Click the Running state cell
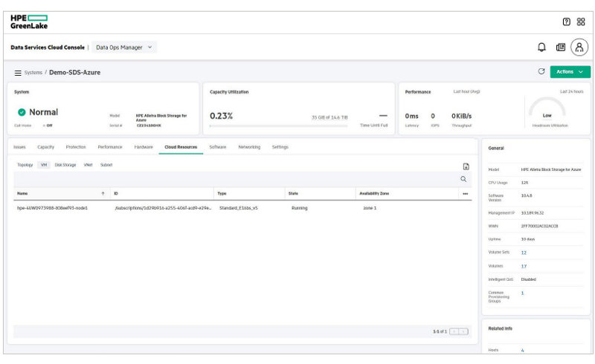Image resolution: width=595 pixels, height=364 pixels. coord(300,208)
